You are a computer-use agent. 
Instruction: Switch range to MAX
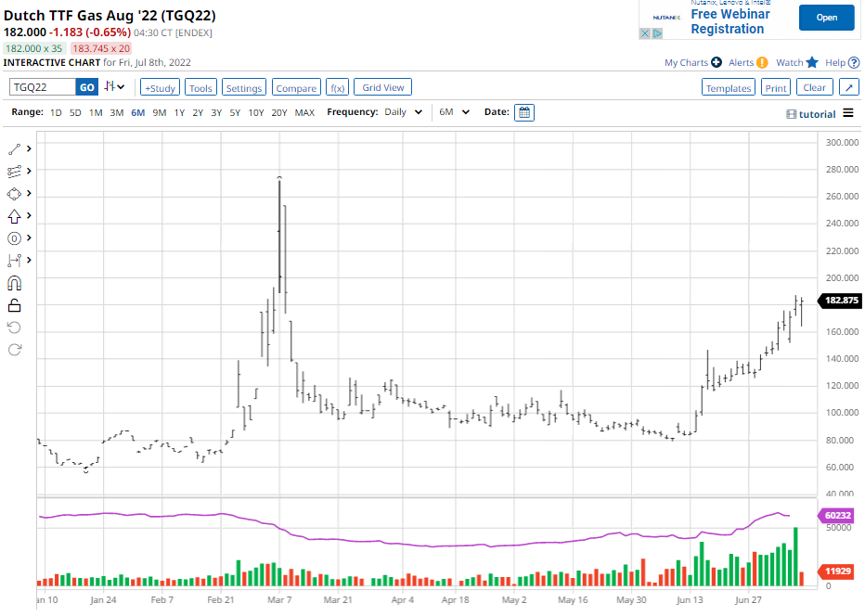[x=304, y=112]
